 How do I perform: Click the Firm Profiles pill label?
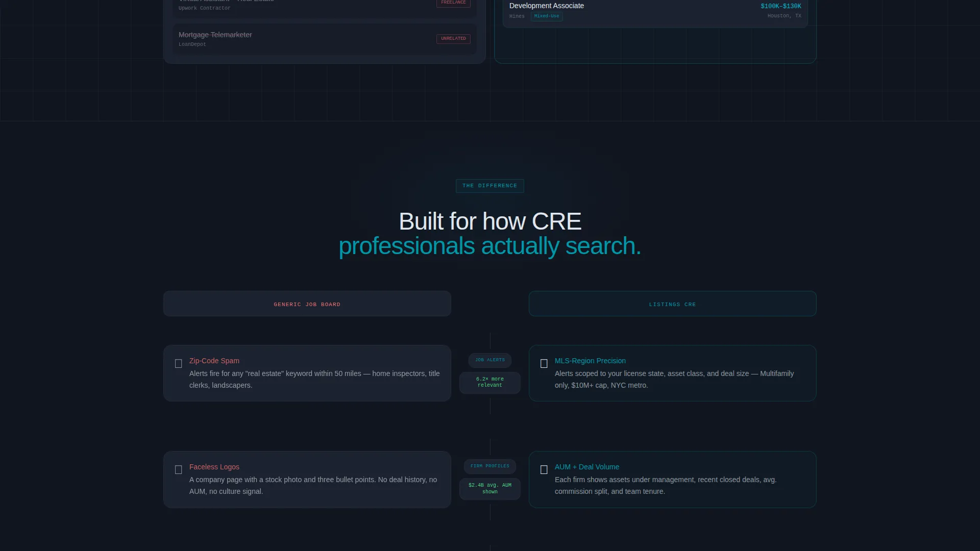[x=490, y=466]
